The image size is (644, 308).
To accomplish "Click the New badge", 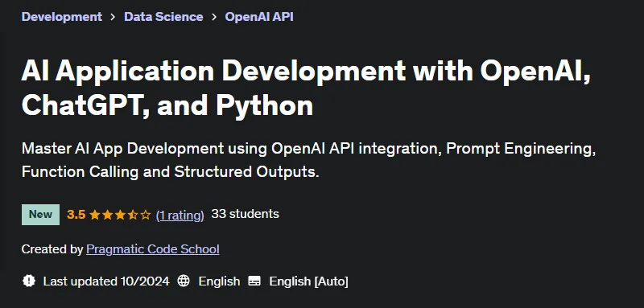I will tap(40, 215).
